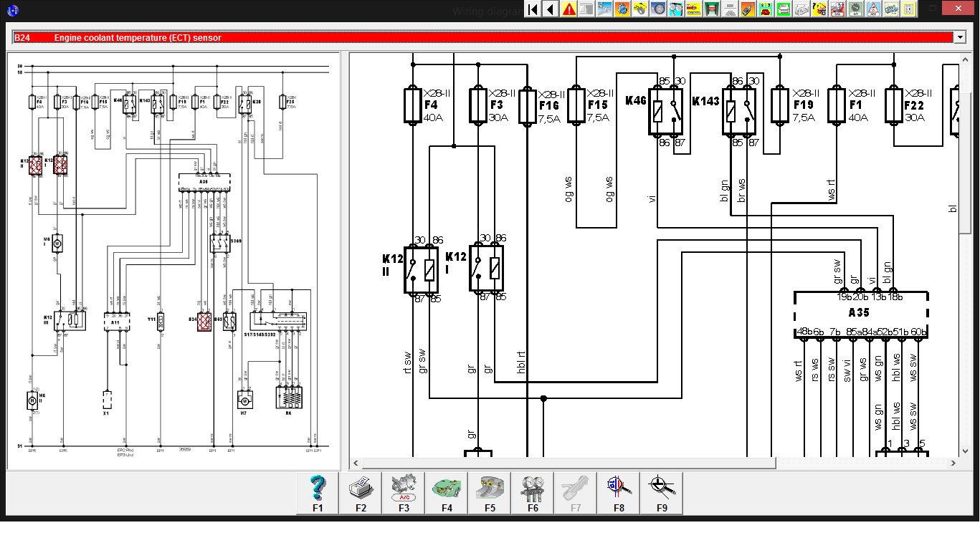
Task: Jump to first page toolbar arrow
Action: point(533,9)
